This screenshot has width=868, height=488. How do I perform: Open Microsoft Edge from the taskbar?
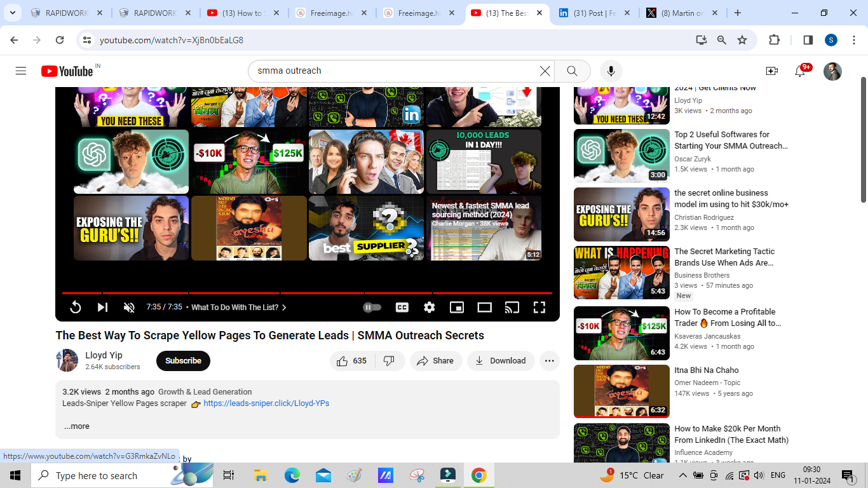292,475
